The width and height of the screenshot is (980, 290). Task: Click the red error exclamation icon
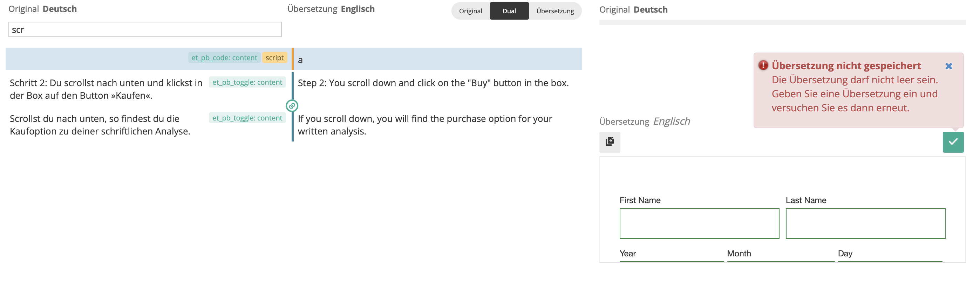[763, 65]
